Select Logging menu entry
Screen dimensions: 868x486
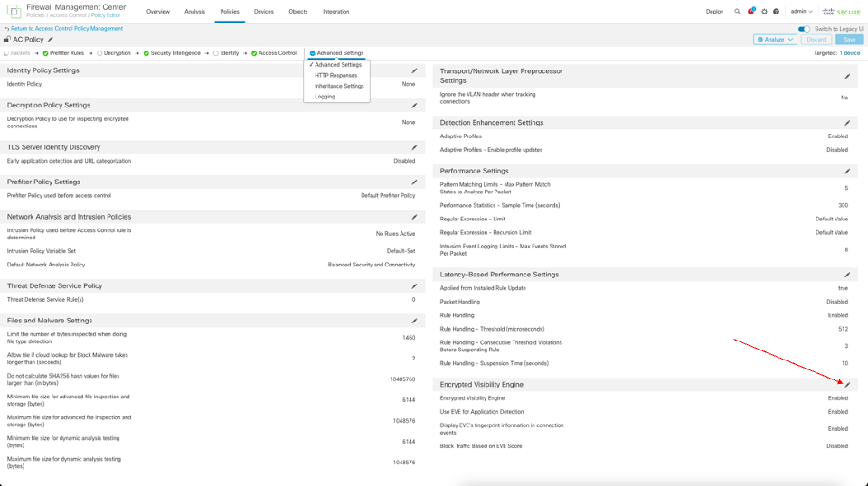[x=325, y=96]
